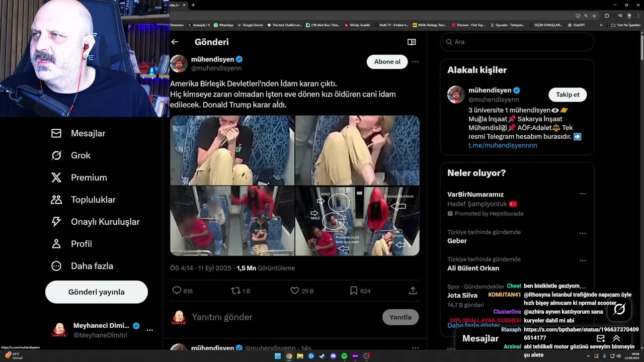644x362 pixels.
Task: Open bottom-left post image thumbnail
Action: point(232,221)
